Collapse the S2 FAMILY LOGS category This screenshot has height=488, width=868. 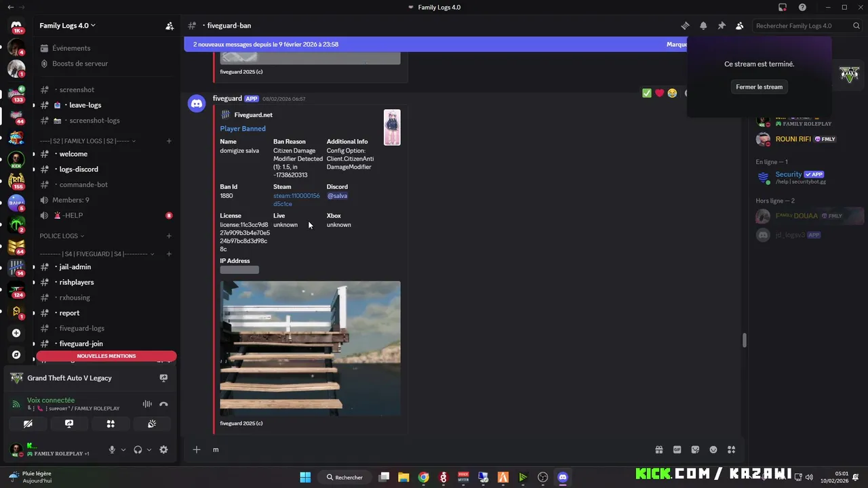[x=88, y=141]
